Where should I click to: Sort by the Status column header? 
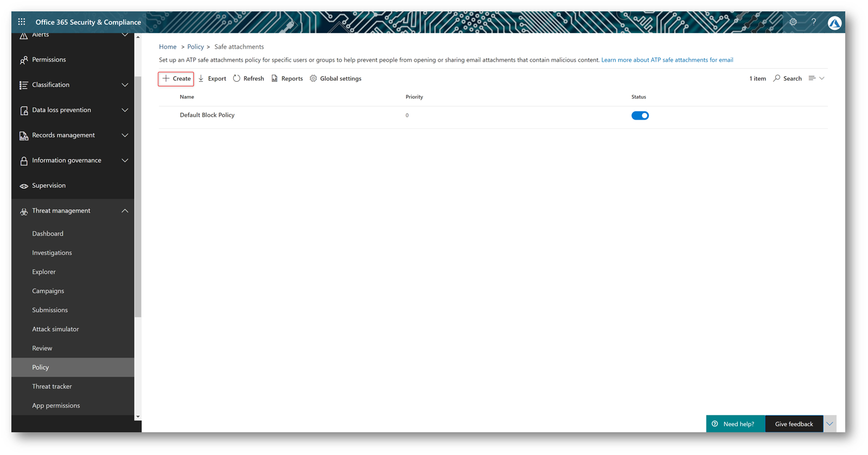[x=639, y=97]
